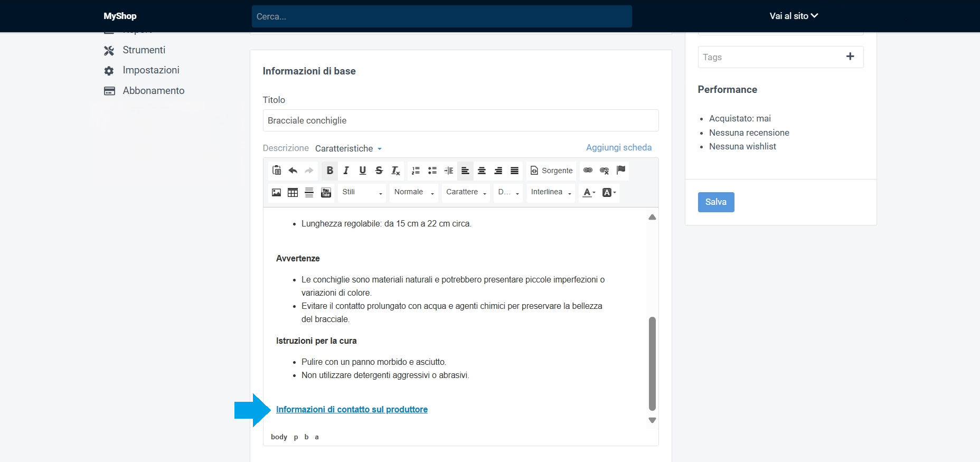980x462 pixels.
Task: Go to Impostazioni in the sidebar
Action: pos(150,70)
